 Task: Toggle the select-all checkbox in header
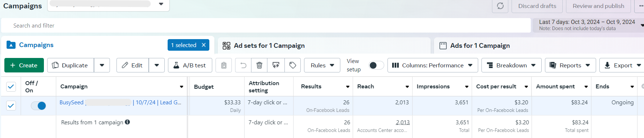pyautogui.click(x=11, y=87)
